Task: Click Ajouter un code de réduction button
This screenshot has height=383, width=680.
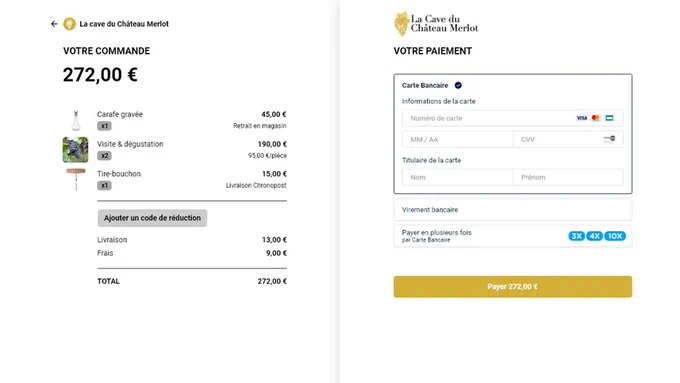Action: point(152,218)
